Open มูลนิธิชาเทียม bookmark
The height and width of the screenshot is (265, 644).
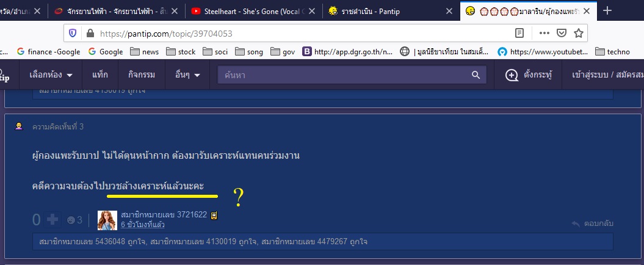pyautogui.click(x=445, y=51)
